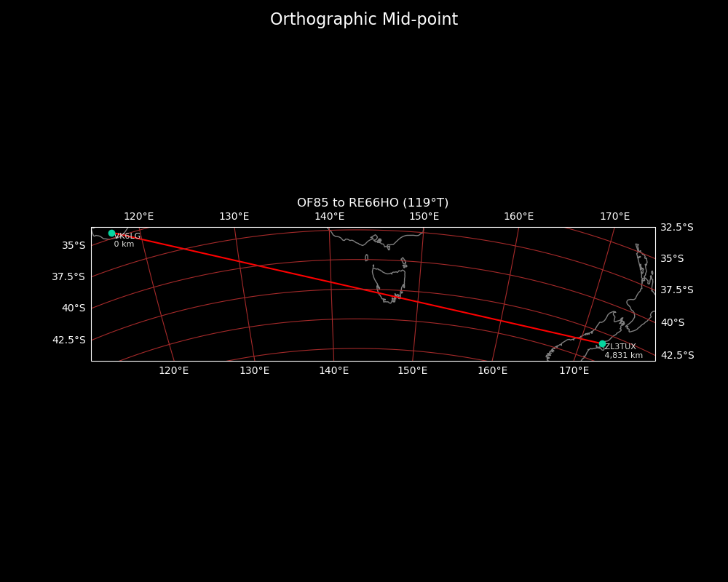Click the 0 km distance label
The height and width of the screenshot is (582, 728).
124,244
